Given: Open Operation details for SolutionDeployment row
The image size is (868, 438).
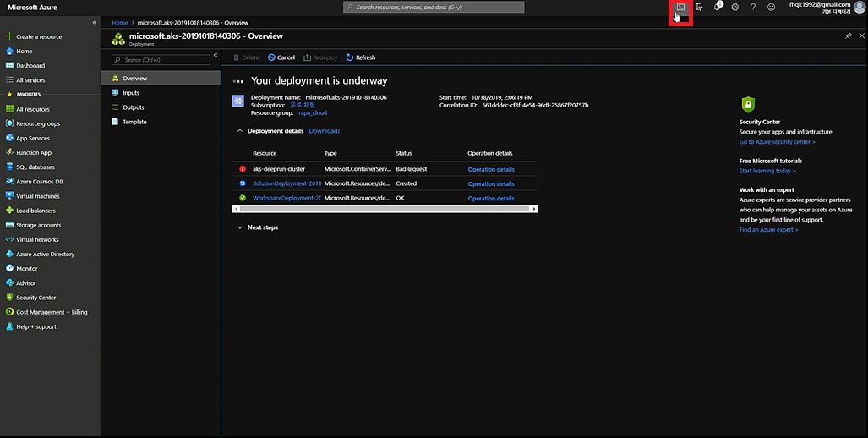Looking at the screenshot, I should click(x=491, y=183).
